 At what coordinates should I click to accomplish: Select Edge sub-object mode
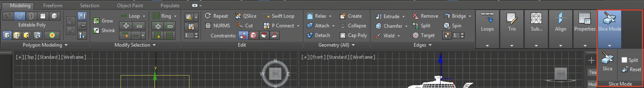pyautogui.click(x=20, y=16)
